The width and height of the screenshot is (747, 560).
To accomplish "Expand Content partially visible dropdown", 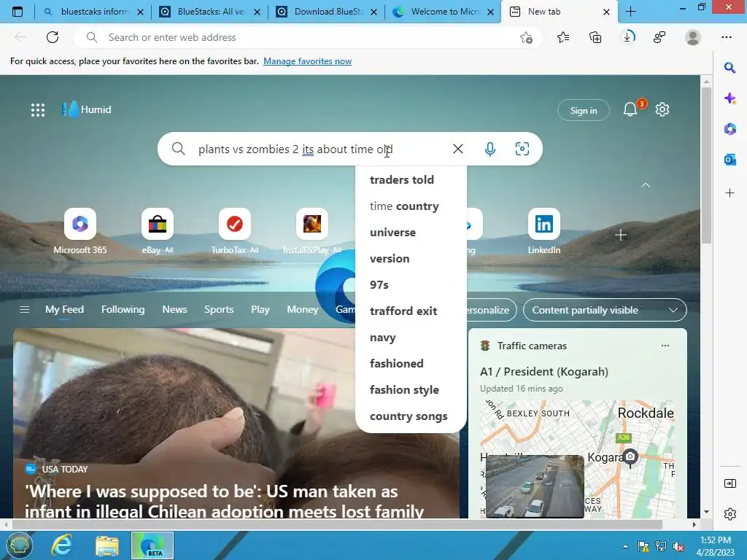I will [605, 310].
